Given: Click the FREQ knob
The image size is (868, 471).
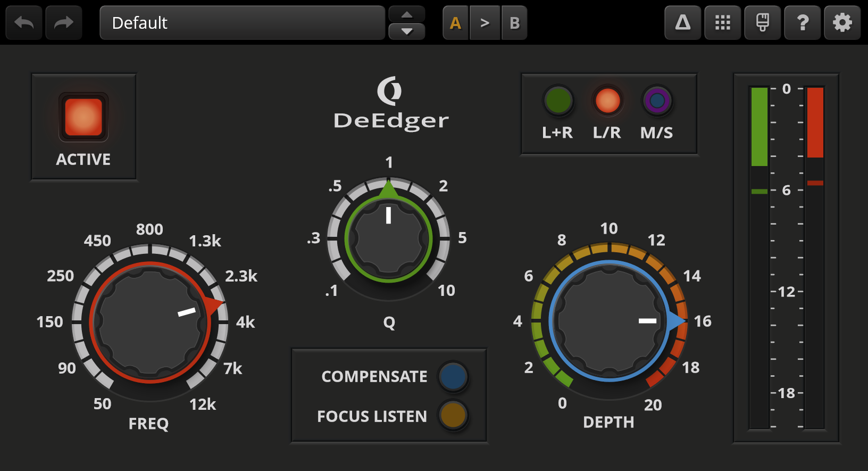Looking at the screenshot, I should click(150, 322).
